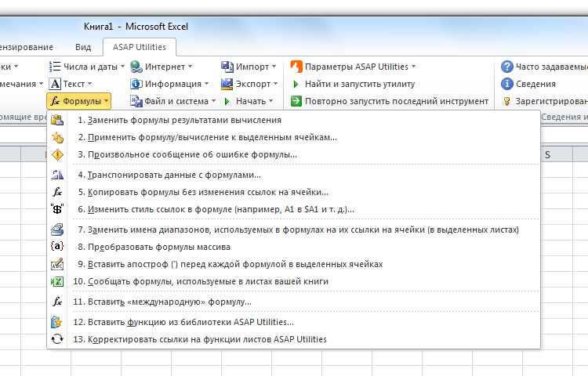Click the Сведения text button

tap(535, 84)
